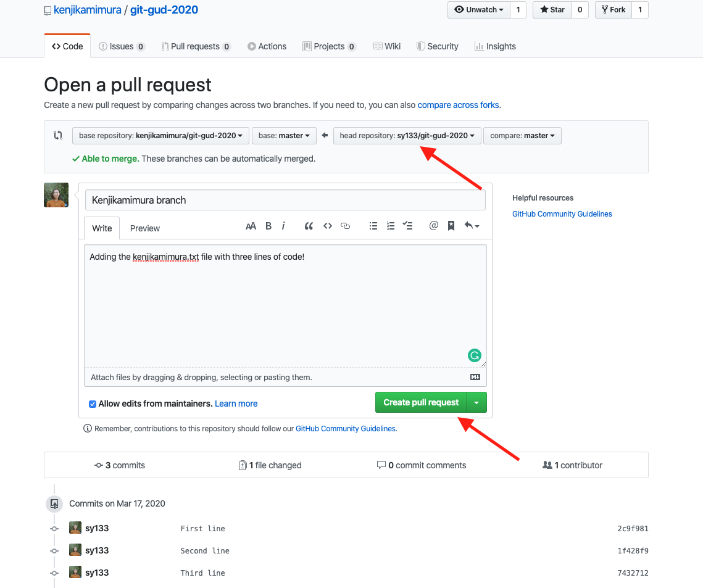Viewport: 703px width, 588px height.
Task: Open the Code tab
Action: (x=67, y=46)
